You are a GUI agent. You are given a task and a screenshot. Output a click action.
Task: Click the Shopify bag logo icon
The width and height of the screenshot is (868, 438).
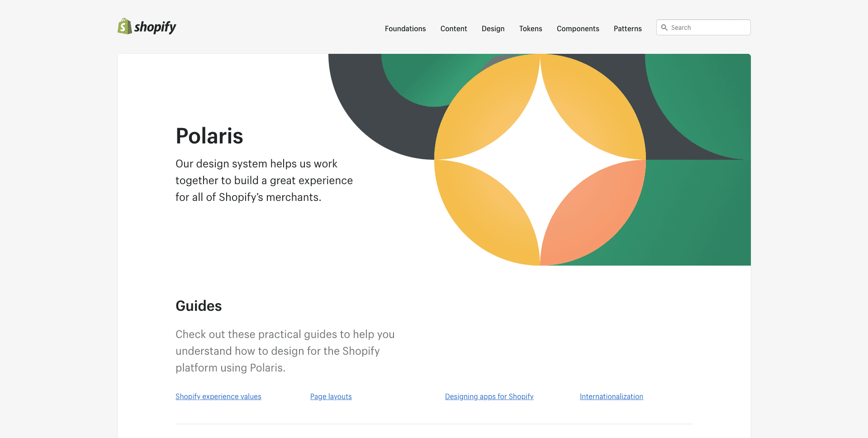point(124,26)
